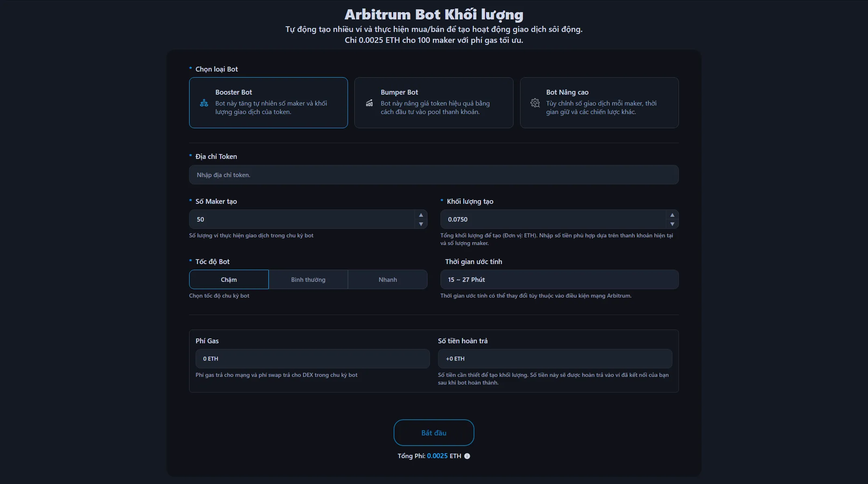This screenshot has height=484, width=868.
Task: Click the Địa chỉ Token input field
Action: point(434,175)
